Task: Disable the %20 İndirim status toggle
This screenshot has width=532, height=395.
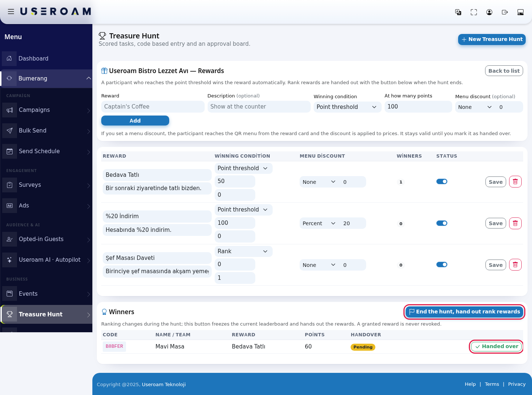Action: tap(442, 223)
